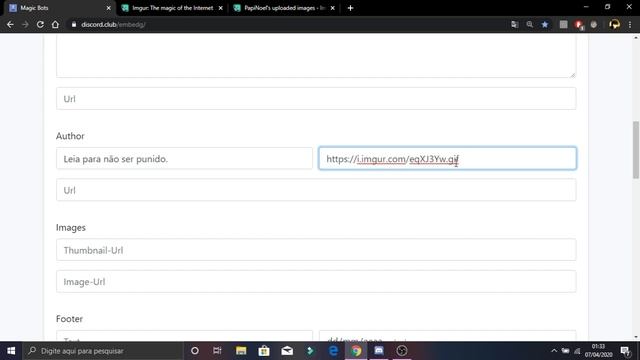Open the Chrome taskbar icon
This screenshot has width=640, height=360.
[356, 351]
